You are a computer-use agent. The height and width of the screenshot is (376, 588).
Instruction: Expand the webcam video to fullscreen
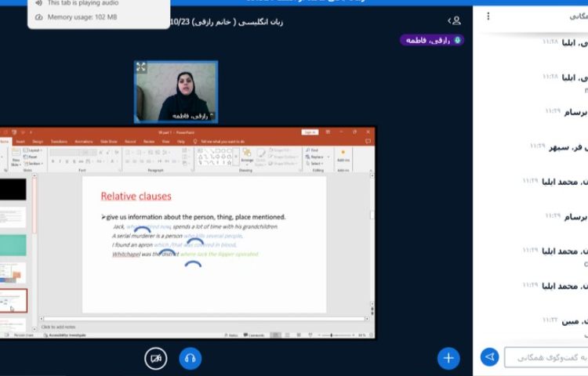141,67
